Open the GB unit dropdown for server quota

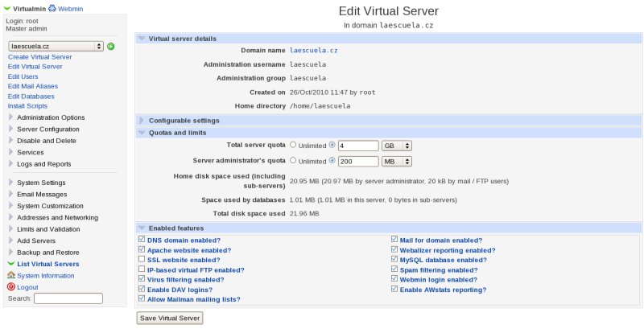click(397, 146)
